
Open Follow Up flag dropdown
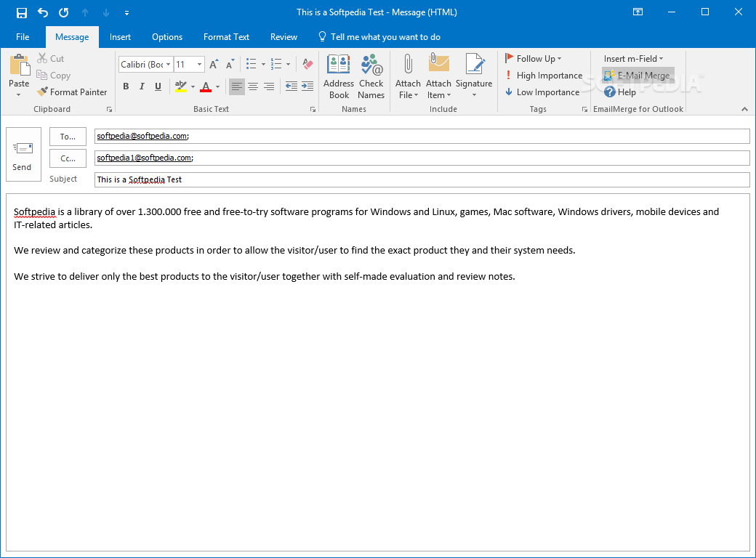pyautogui.click(x=534, y=58)
